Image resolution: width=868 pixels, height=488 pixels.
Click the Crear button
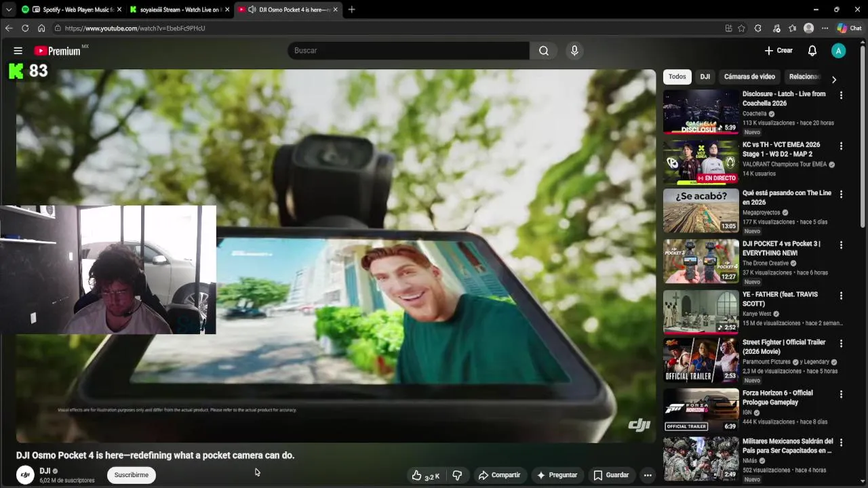point(778,51)
